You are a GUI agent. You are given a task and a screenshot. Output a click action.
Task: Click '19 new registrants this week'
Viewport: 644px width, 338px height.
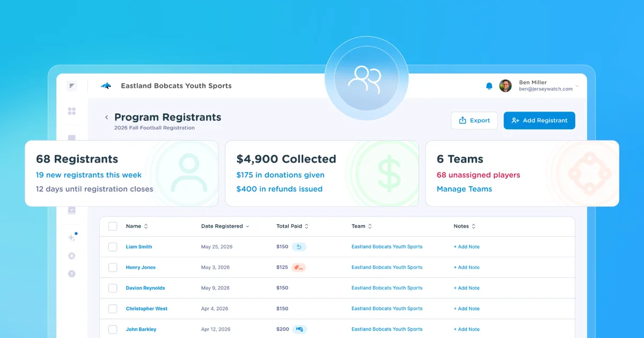89,175
